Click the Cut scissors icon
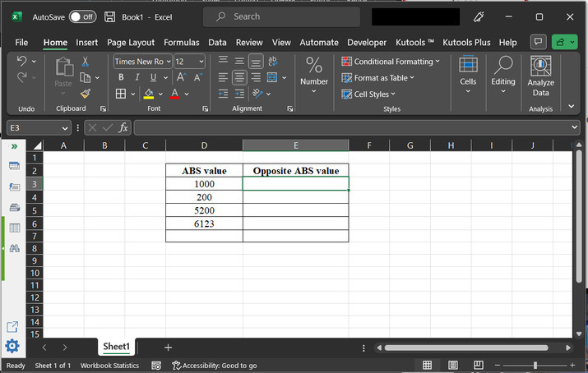588x373 pixels. point(86,61)
